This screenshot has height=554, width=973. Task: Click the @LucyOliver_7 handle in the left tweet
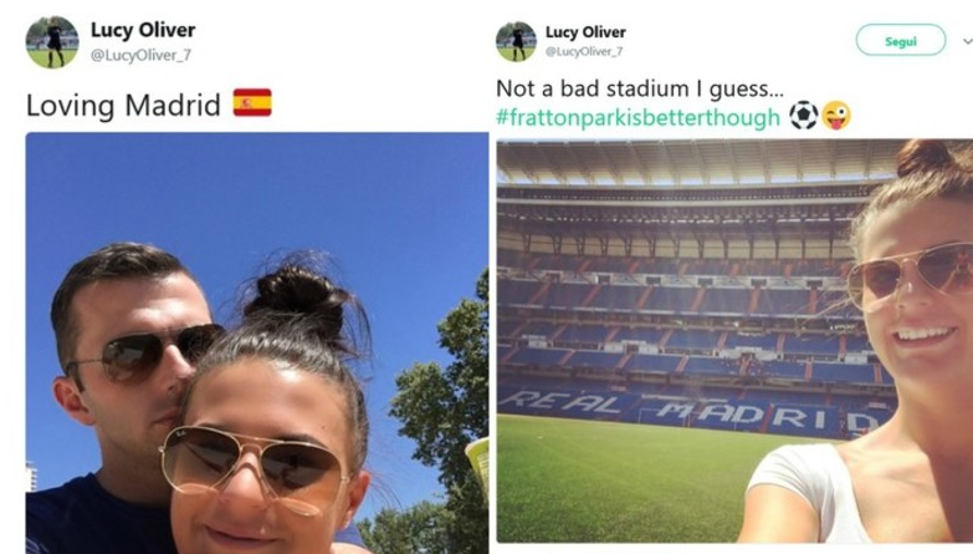[141, 55]
